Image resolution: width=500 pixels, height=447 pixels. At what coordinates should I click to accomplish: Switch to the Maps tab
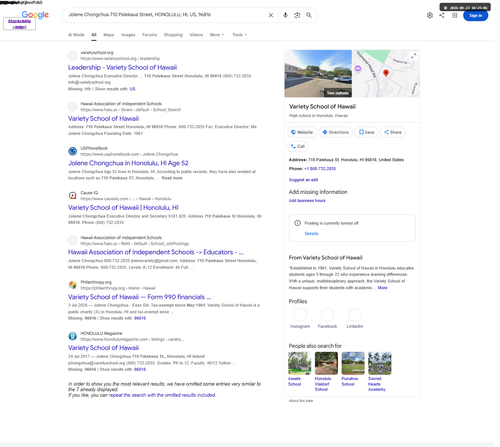pos(109,35)
